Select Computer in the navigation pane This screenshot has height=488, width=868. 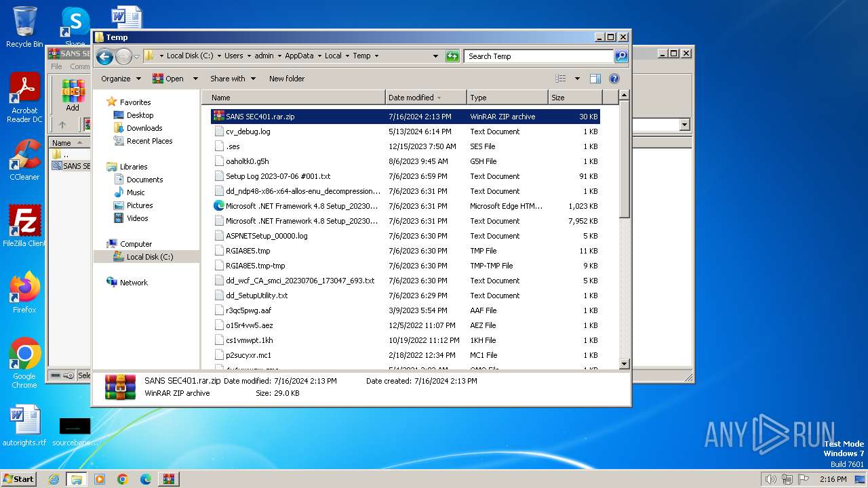(136, 244)
